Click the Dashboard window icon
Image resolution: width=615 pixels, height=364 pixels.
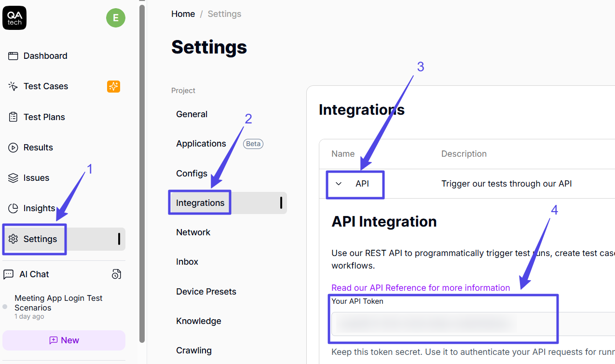pos(13,56)
